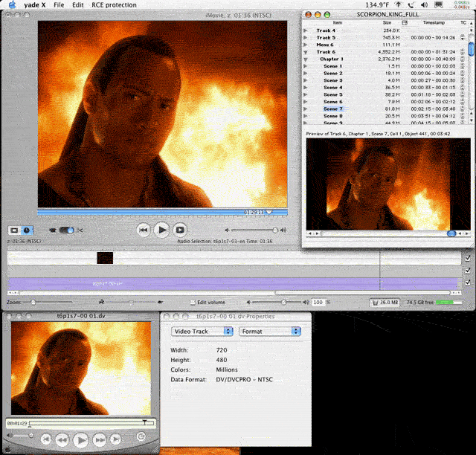Screen dimensions: 476x455
Task: Collapse Track 6 in the track list
Action: 306,52
